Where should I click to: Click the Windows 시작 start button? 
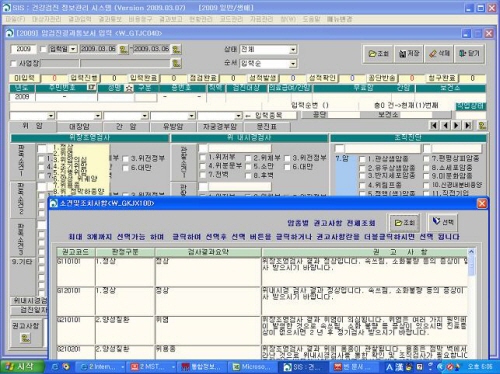click(22, 367)
